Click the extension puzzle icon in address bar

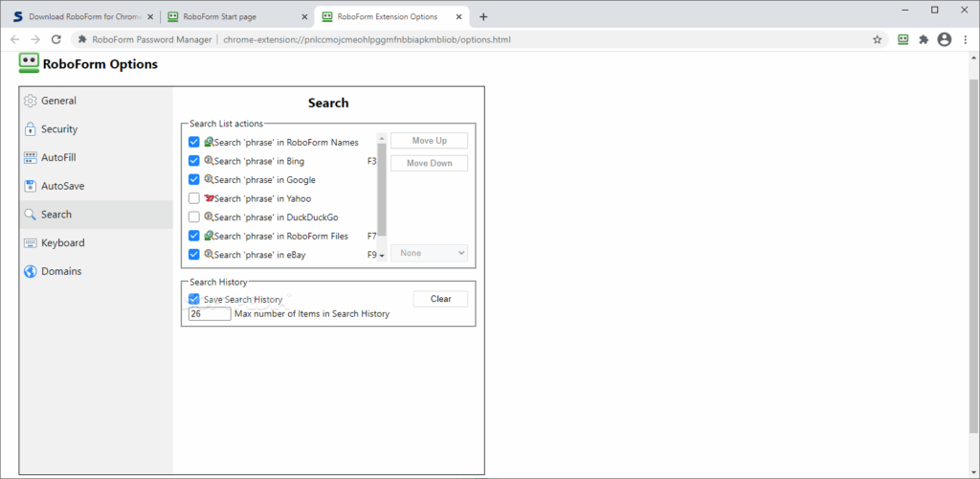82,39
